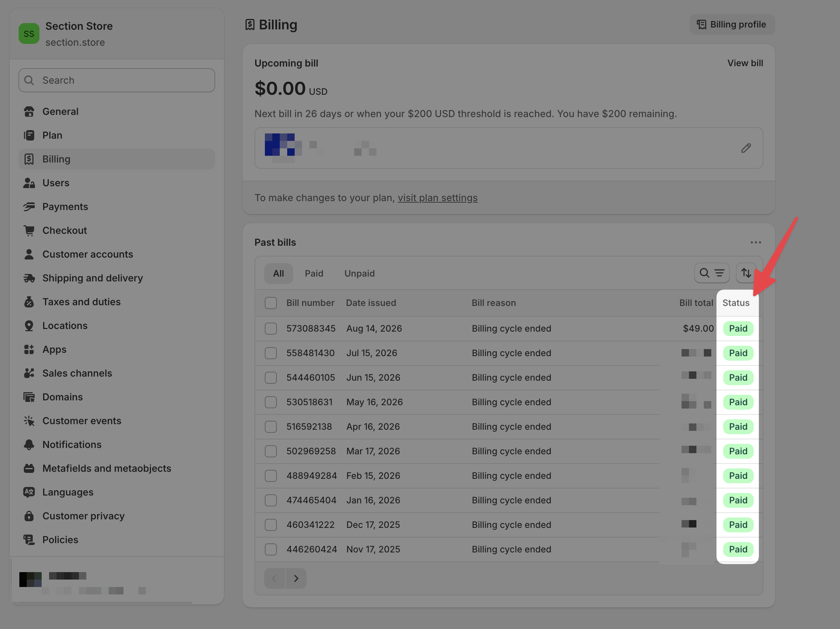
Task: Select the checkbox for bill 516592138
Action: point(271,427)
